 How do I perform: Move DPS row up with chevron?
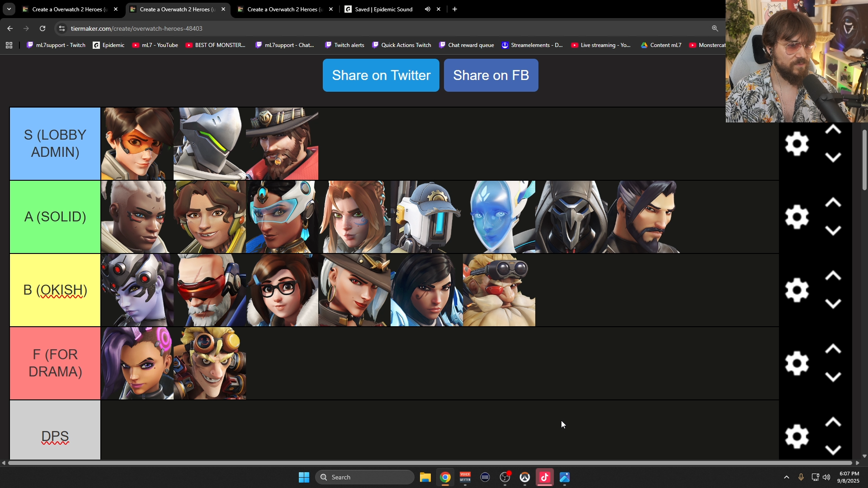[x=833, y=423]
